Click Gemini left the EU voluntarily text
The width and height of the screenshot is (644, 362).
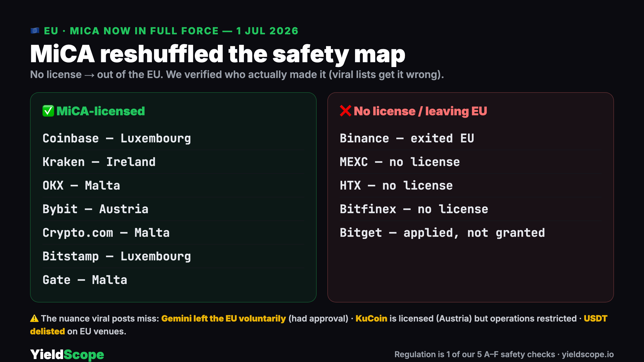[x=224, y=318]
